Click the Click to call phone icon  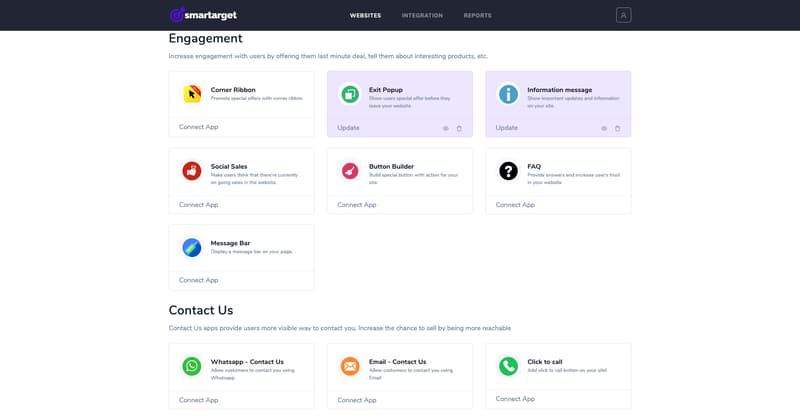point(508,366)
